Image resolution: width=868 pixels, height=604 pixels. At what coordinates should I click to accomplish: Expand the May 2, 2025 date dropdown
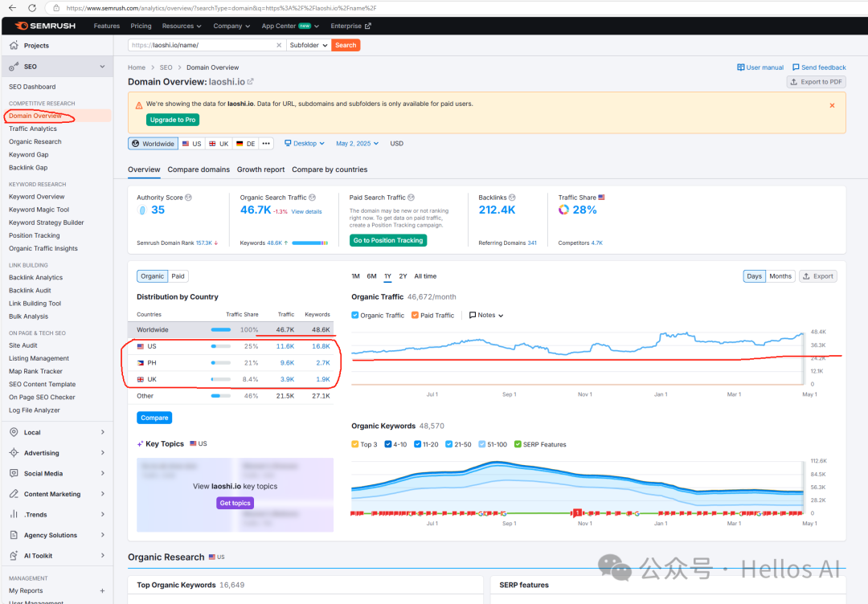(357, 144)
